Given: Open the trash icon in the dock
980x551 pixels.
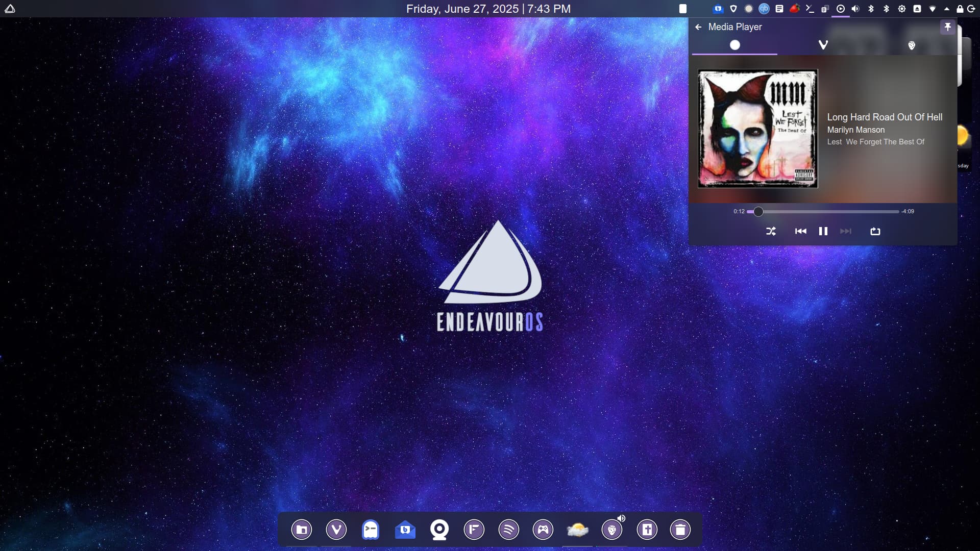Looking at the screenshot, I should [x=680, y=530].
